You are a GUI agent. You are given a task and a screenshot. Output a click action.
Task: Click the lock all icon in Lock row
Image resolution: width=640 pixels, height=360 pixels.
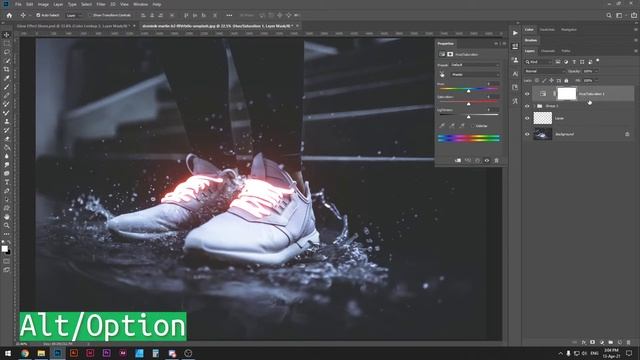[566, 80]
